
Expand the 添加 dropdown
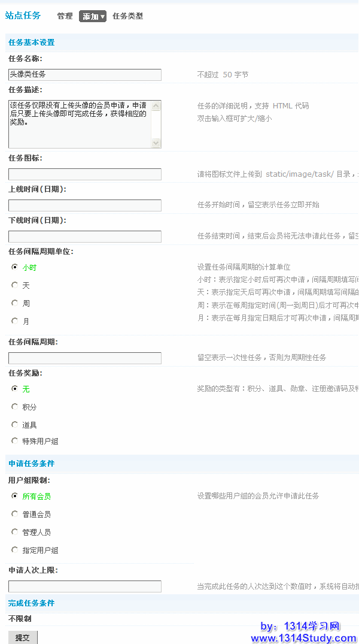[x=92, y=16]
